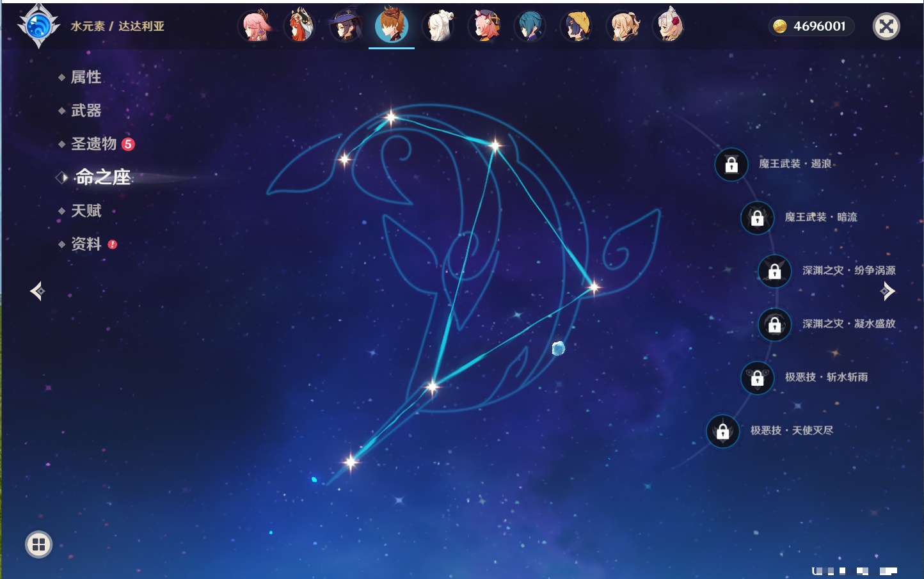This screenshot has height=579, width=924.
Task: Select the rose-adorned silver-haired character avatar
Action: [x=669, y=26]
